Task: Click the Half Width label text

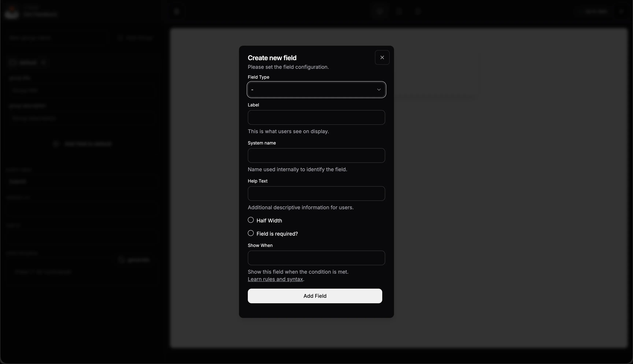Action: (269, 221)
